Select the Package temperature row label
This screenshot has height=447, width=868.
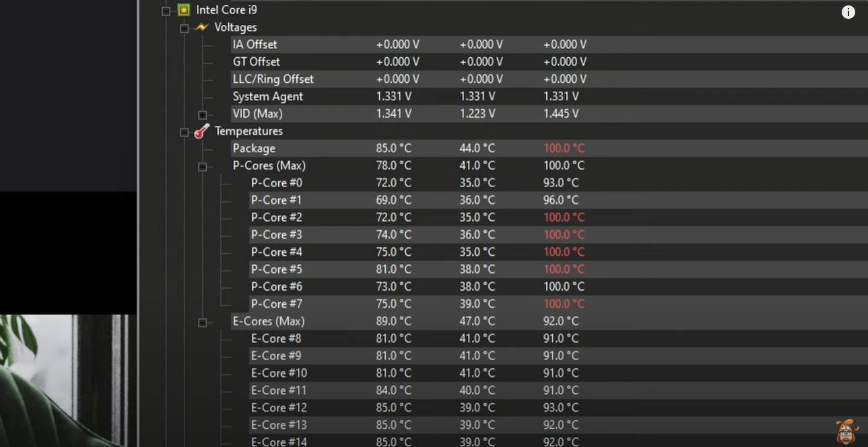254,149
